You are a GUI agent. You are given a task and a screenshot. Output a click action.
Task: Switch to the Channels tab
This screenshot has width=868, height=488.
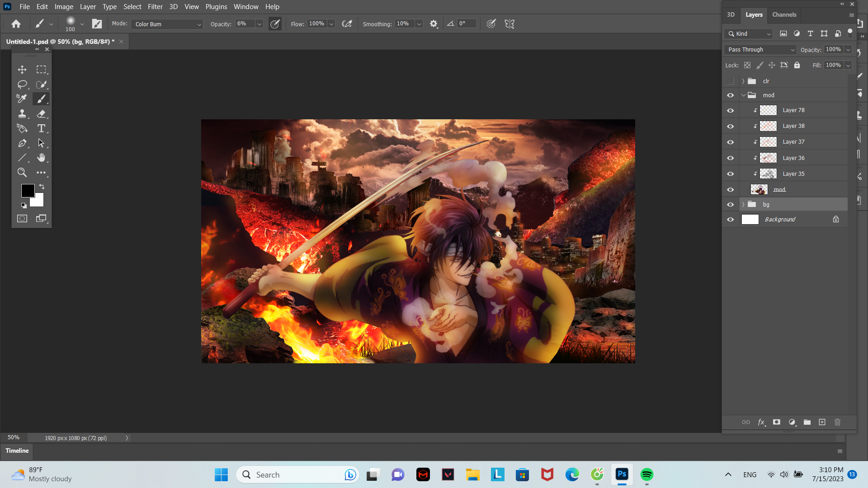(784, 15)
